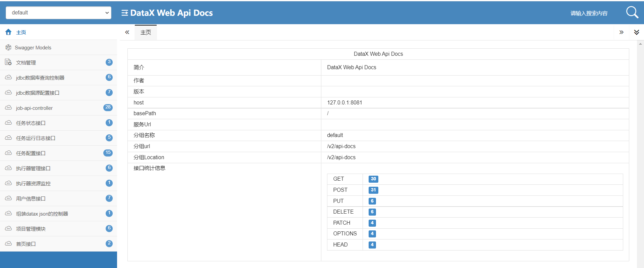Toggle sidebar with the menu icon beside DataX title

[125, 13]
